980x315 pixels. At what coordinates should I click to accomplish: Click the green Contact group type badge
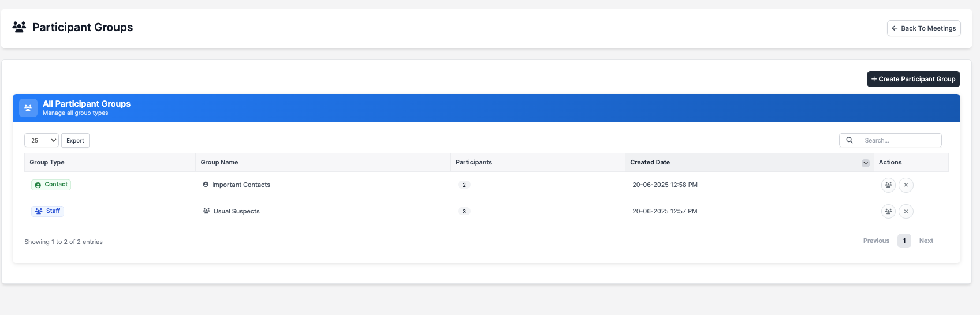tap(51, 185)
